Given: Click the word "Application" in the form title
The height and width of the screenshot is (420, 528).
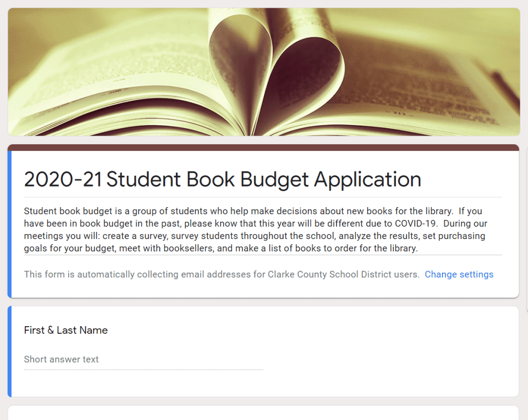Looking at the screenshot, I should [x=367, y=179].
